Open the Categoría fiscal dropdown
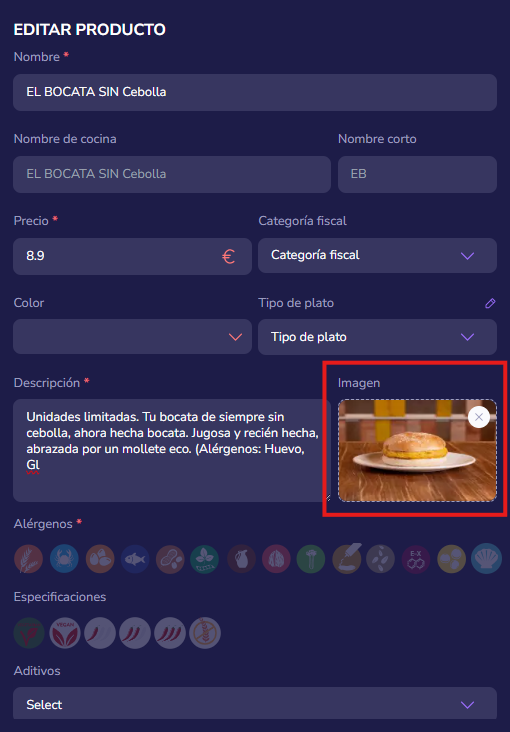510x732 pixels. coord(377,255)
